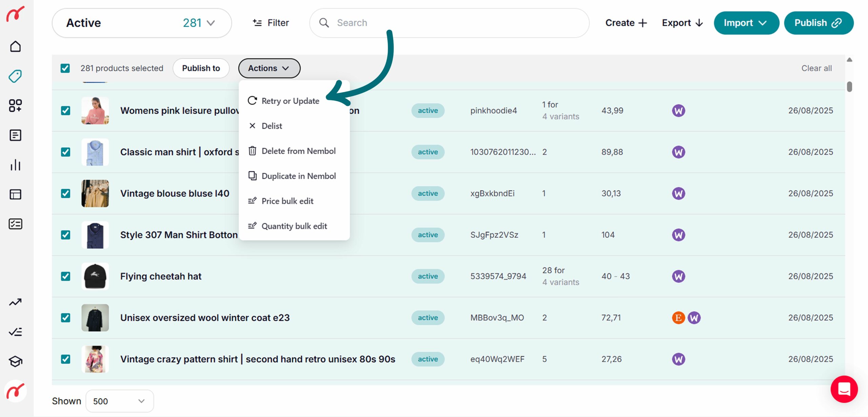
Task: Click the trending arrow sidebar icon
Action: point(15,302)
